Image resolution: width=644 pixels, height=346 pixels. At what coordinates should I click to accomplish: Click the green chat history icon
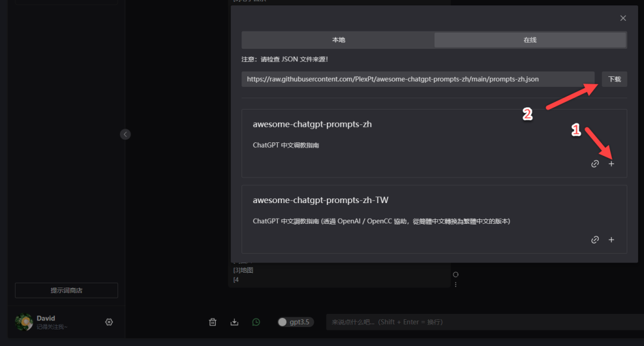tap(256, 322)
